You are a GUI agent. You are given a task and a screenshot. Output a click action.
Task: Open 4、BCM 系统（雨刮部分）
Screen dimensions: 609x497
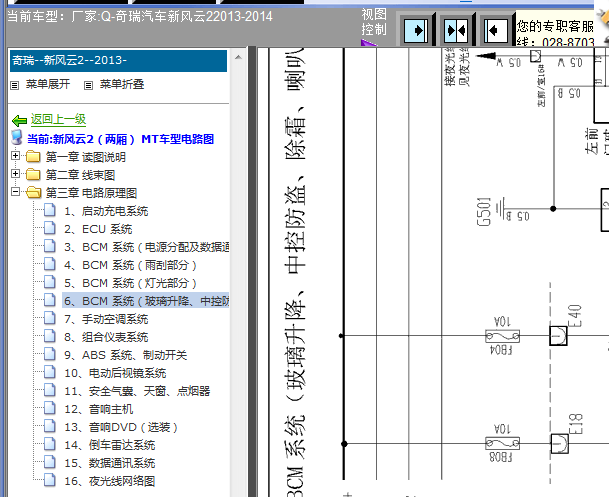click(x=130, y=265)
